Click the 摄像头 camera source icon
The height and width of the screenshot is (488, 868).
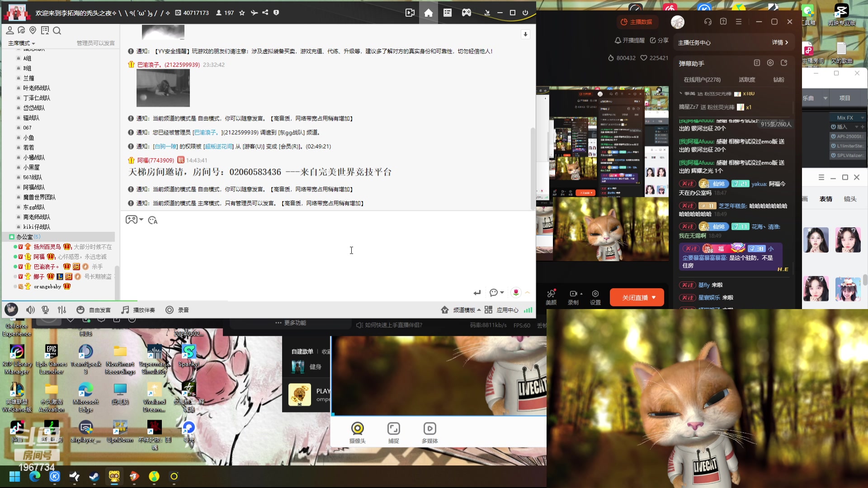(x=357, y=432)
